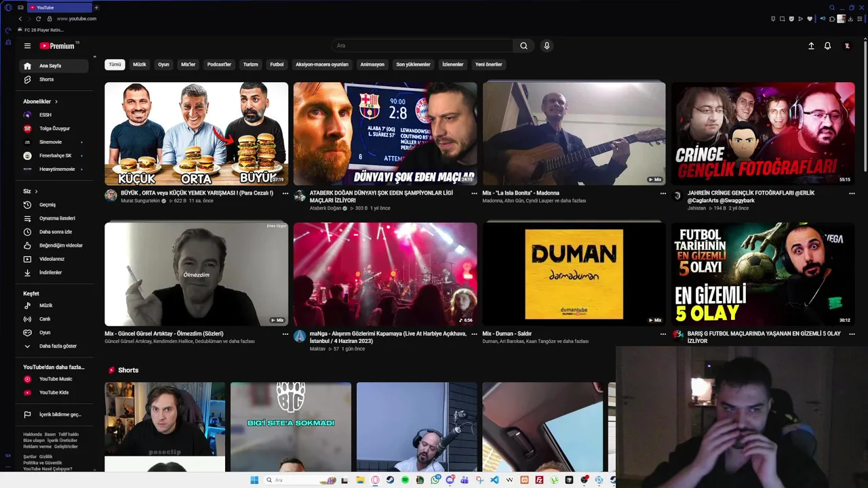Open Windows Start menu on taskbar
Screen dimensions: 868x488
point(254,480)
